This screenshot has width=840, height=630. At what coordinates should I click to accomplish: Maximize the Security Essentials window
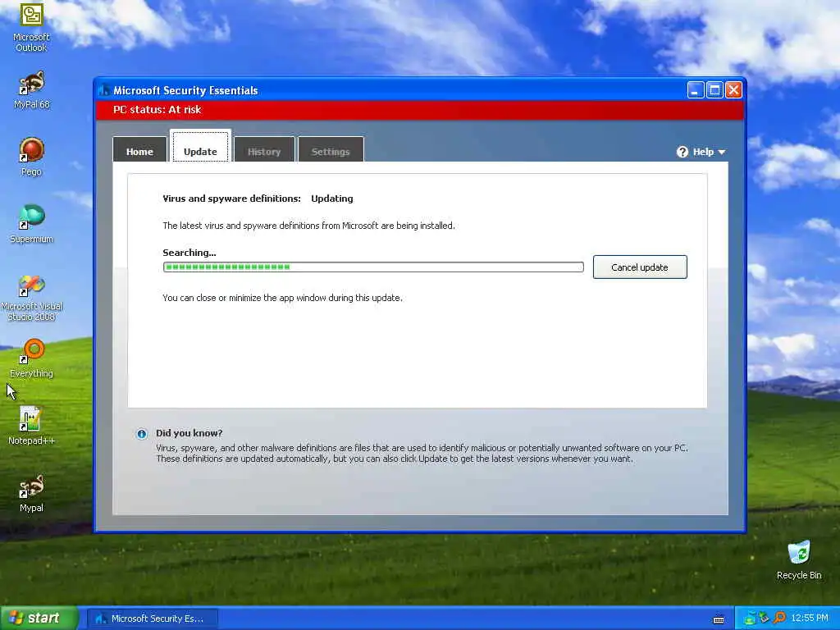(714, 90)
